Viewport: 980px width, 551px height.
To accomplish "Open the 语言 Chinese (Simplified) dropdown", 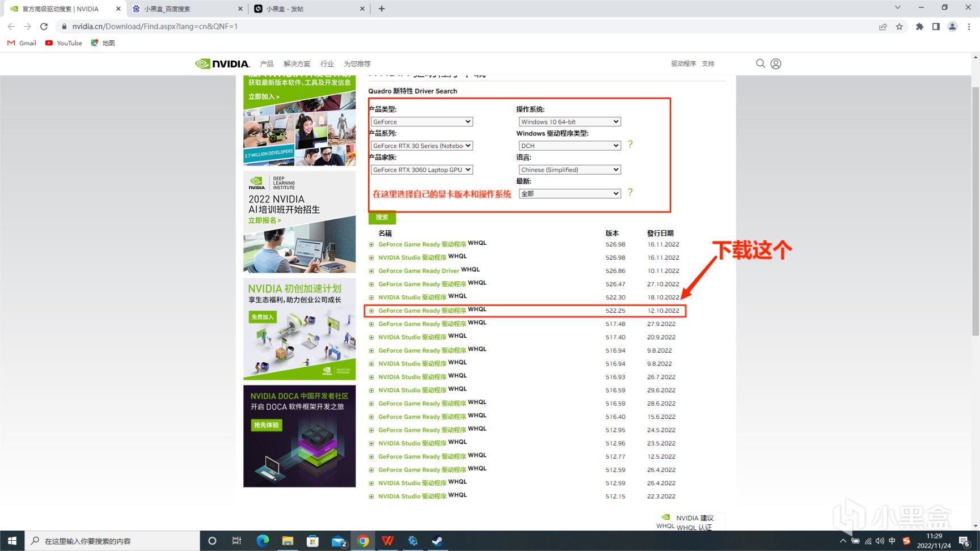I will point(570,169).
